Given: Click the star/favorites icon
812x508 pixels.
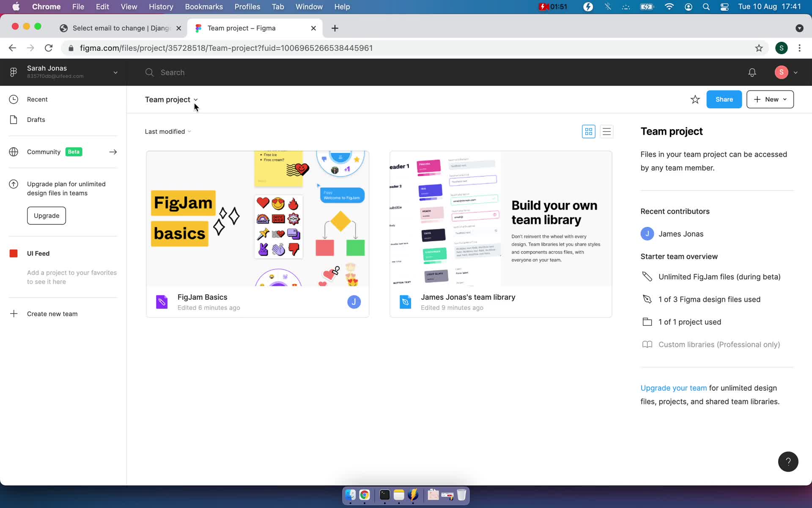Looking at the screenshot, I should (695, 99).
